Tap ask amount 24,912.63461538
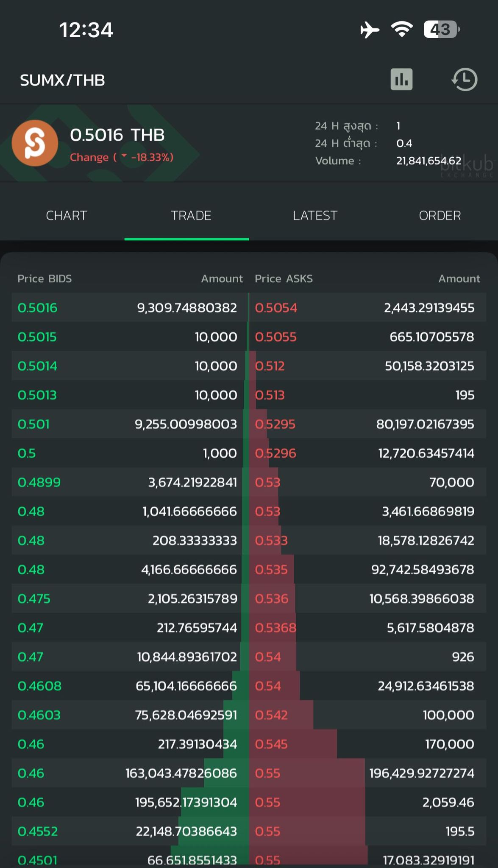Viewport: 498px width, 868px height. [x=426, y=686]
